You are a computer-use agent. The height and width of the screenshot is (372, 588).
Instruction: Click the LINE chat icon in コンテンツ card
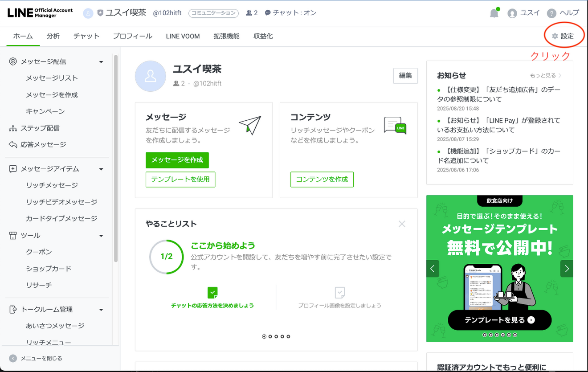coord(395,125)
